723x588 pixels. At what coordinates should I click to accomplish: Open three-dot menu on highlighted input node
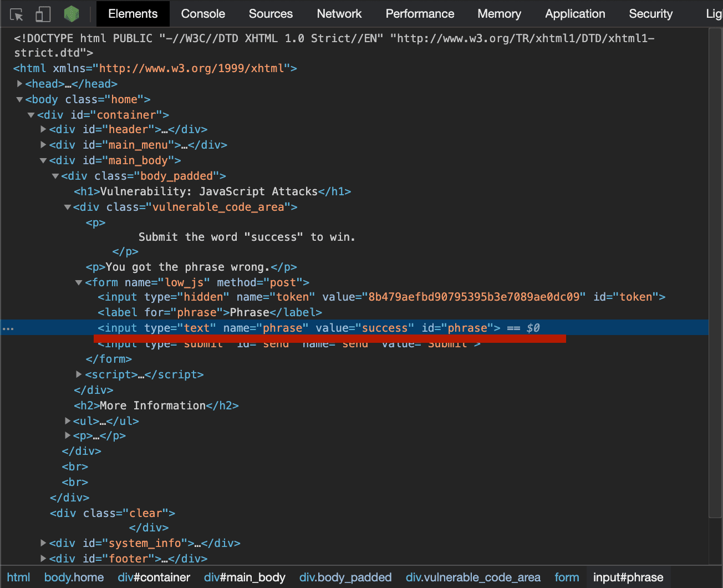pyautogui.click(x=8, y=328)
